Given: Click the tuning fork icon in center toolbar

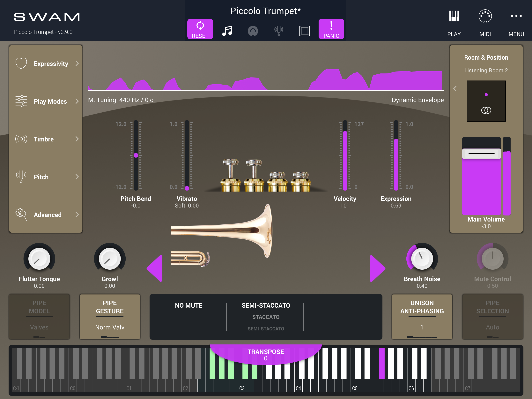Looking at the screenshot, I should pyautogui.click(x=279, y=31).
